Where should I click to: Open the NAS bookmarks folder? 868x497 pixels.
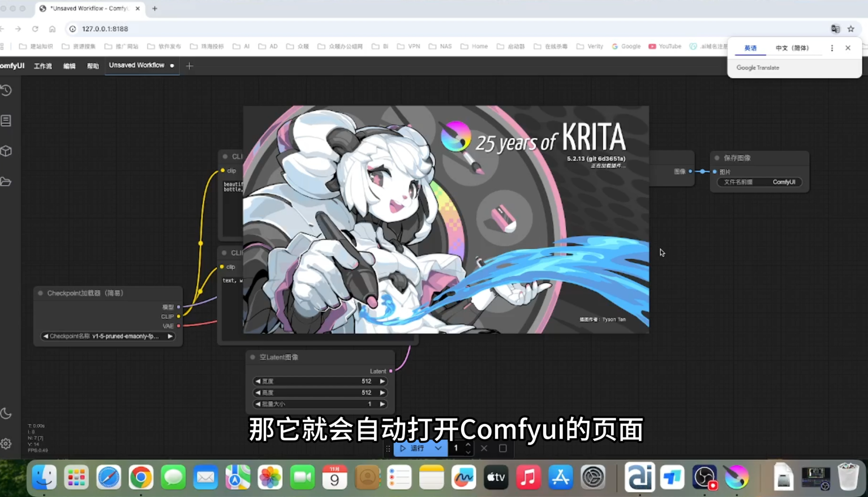440,46
